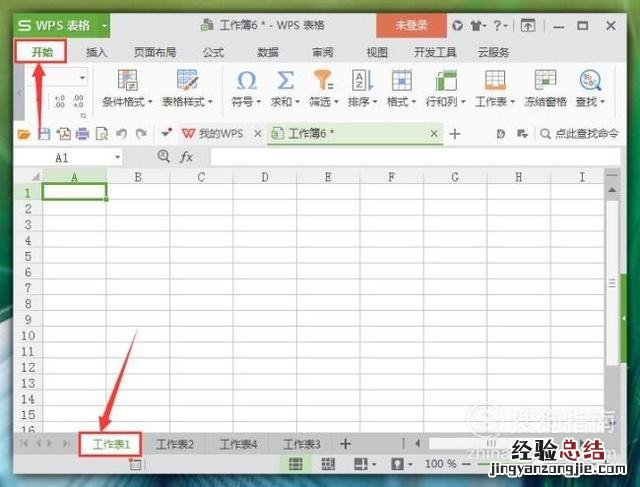Click the 未登录 login button
The image size is (640, 487).
click(x=411, y=25)
